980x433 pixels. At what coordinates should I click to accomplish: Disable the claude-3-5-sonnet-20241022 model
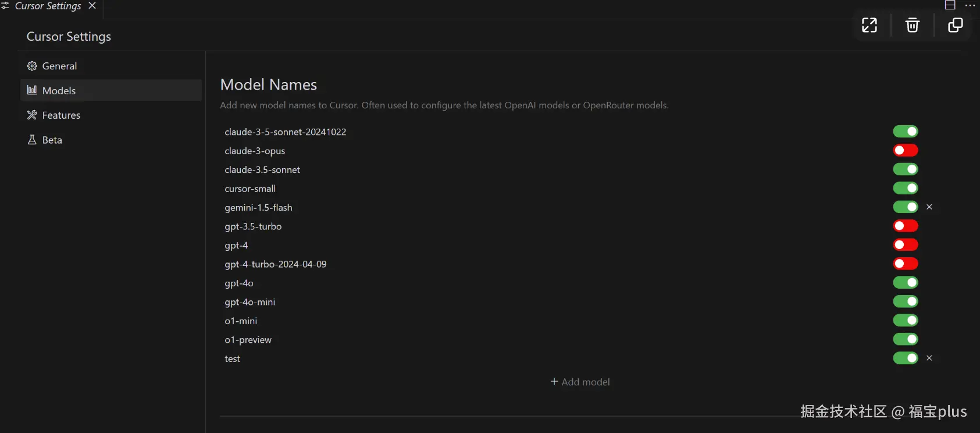click(906, 132)
